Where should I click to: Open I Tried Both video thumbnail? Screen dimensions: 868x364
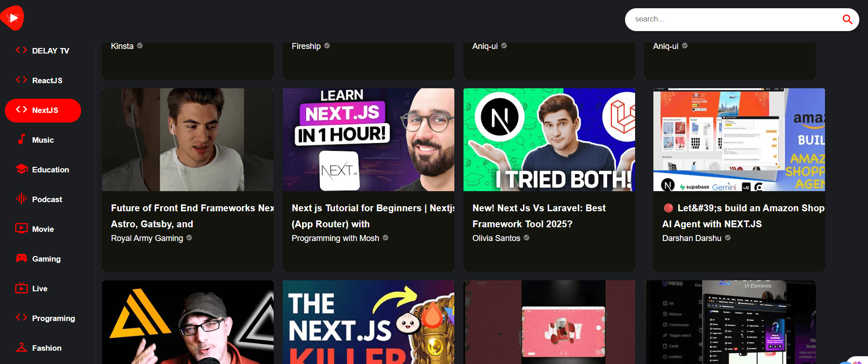tap(549, 139)
